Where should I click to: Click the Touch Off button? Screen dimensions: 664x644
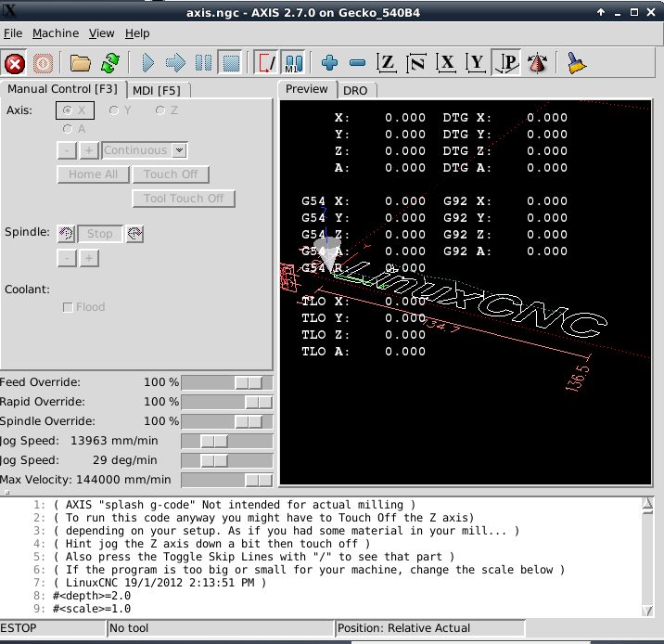[171, 174]
